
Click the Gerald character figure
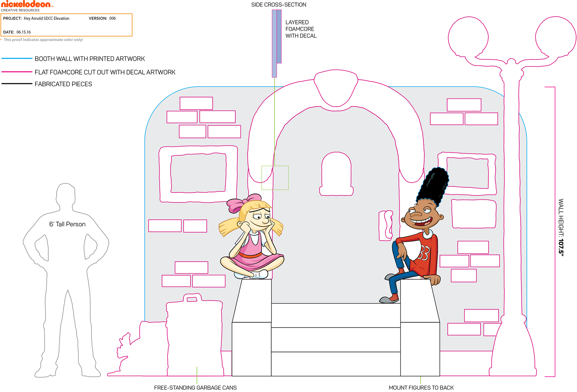[414, 236]
